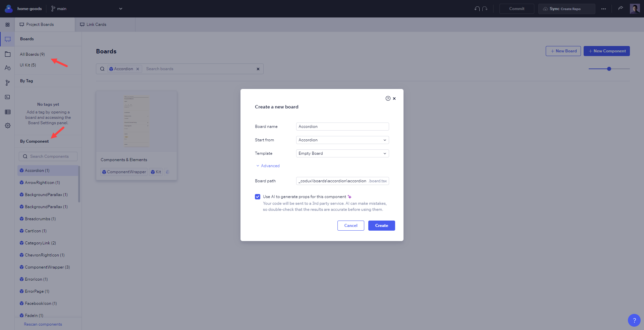Image resolution: width=644 pixels, height=330 pixels.
Task: Click the redo arrow icon
Action: pos(485,9)
